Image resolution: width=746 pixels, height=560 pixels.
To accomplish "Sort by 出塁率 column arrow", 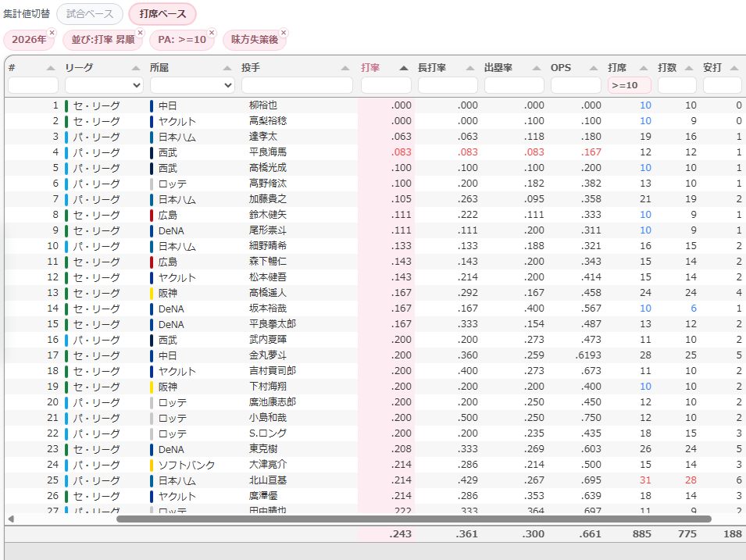I will click(x=537, y=68).
